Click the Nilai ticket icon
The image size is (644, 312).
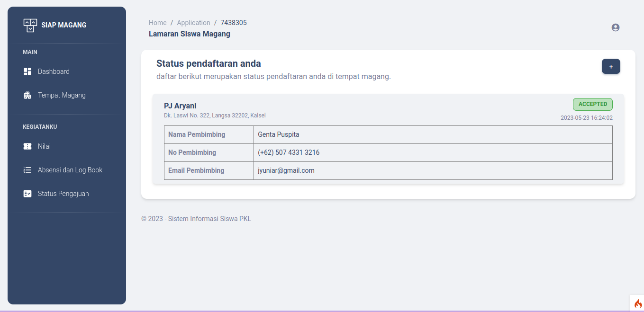(27, 146)
